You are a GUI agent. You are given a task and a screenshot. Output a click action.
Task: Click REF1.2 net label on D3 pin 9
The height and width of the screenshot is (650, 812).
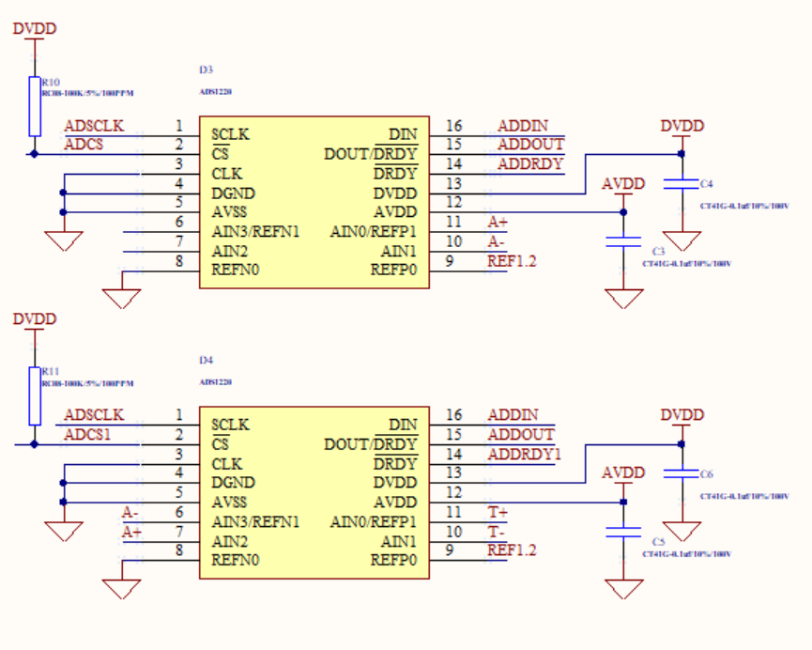point(512,261)
